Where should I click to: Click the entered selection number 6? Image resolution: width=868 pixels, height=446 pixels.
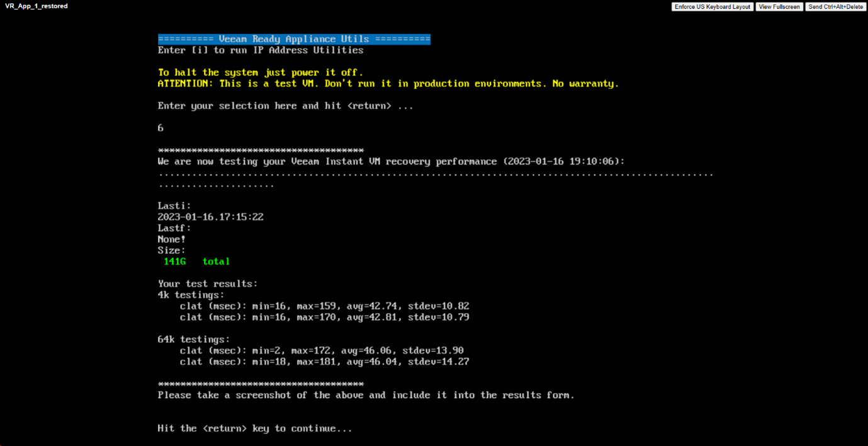[x=161, y=128]
